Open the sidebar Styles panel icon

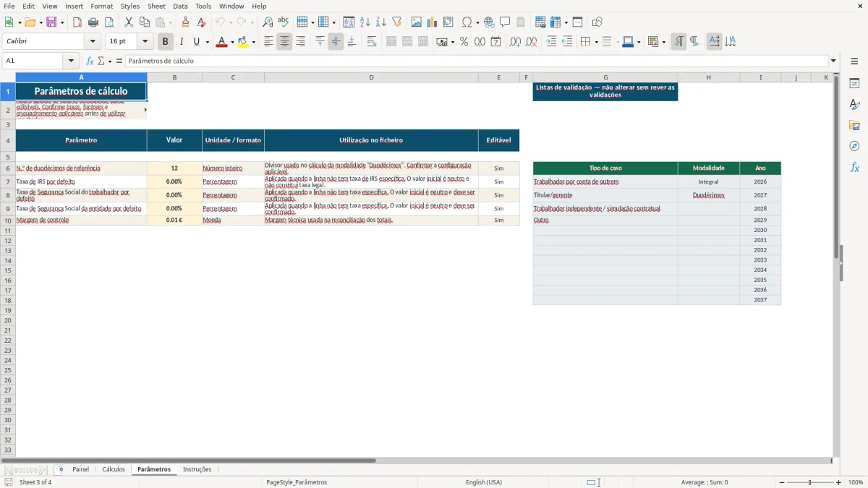click(854, 104)
